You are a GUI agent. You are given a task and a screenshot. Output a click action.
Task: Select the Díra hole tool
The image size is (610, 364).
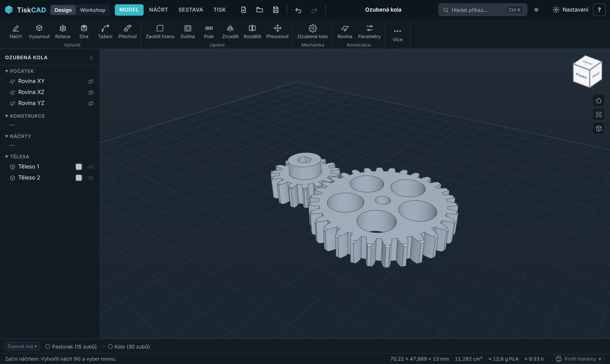point(84,32)
